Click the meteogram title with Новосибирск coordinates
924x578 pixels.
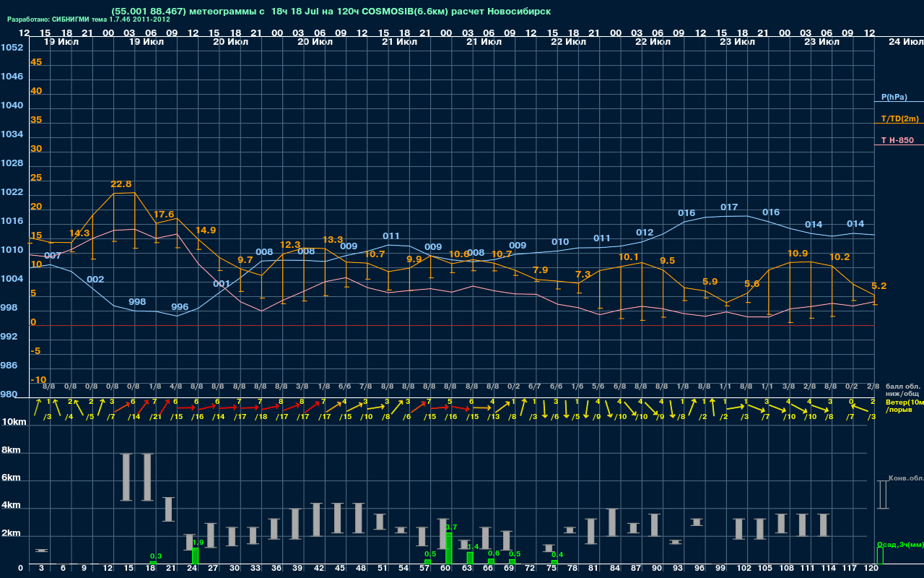click(331, 12)
